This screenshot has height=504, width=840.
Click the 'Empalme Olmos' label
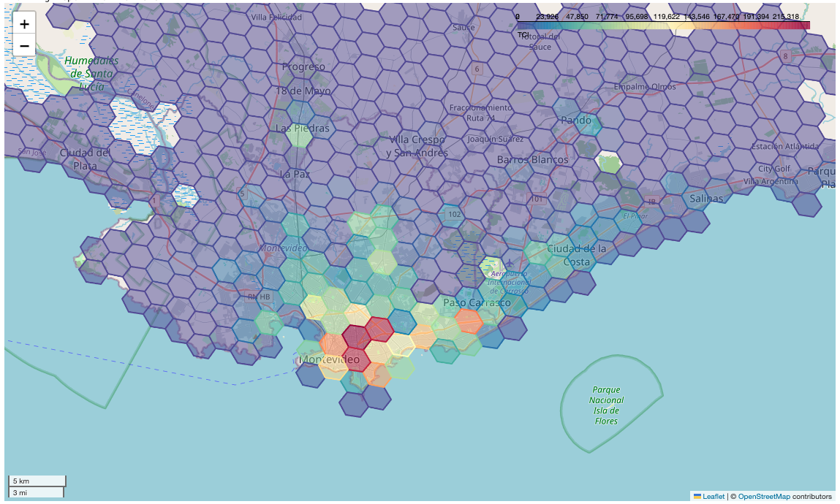point(645,87)
